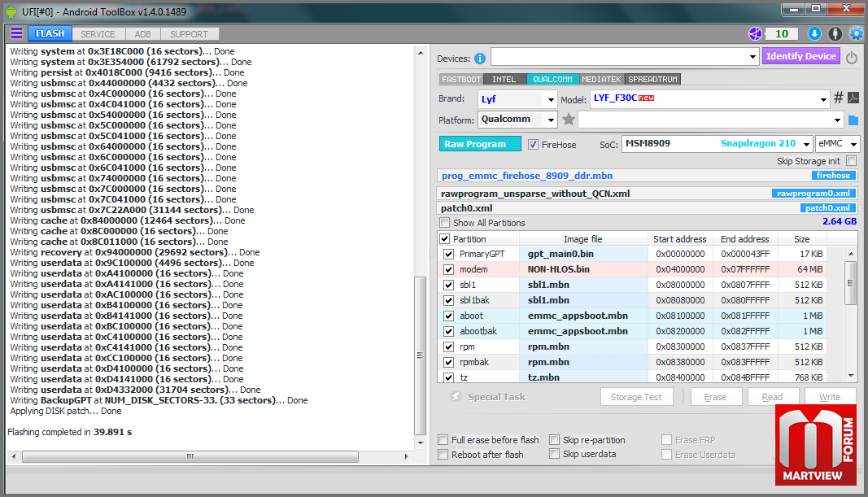Click the partition table vertical scrollbar thumb
Image resolution: width=868 pixels, height=497 pixels.
851,283
